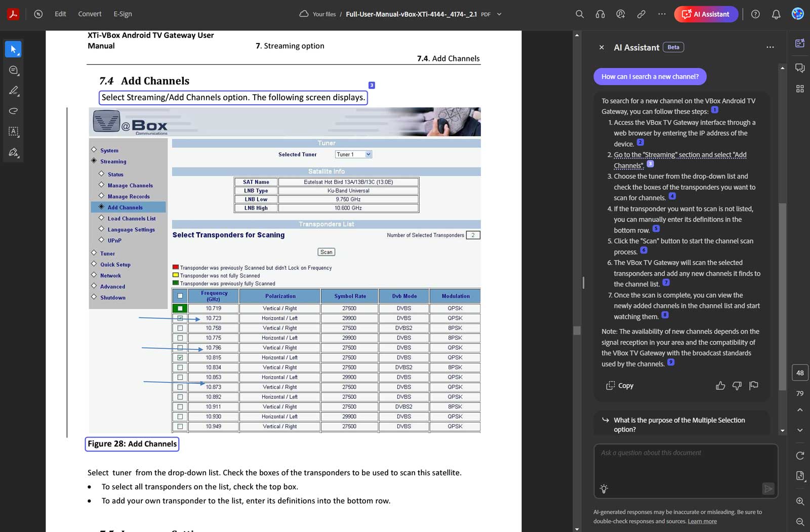Open the comments panel icon

click(x=800, y=68)
